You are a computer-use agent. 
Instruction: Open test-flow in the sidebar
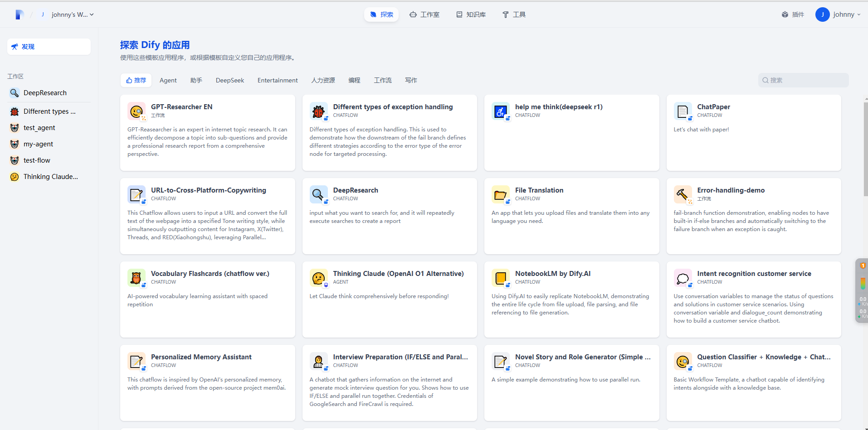(x=49, y=160)
